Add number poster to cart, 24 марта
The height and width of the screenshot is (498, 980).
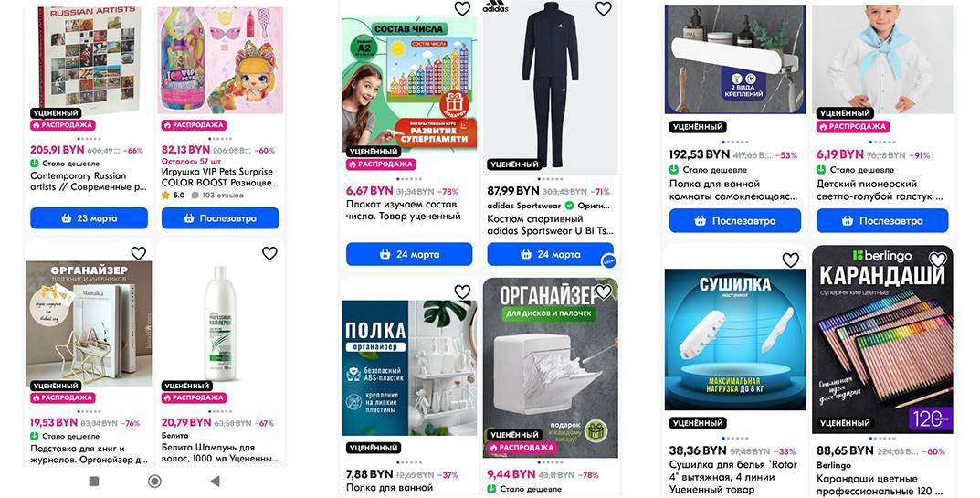(409, 255)
